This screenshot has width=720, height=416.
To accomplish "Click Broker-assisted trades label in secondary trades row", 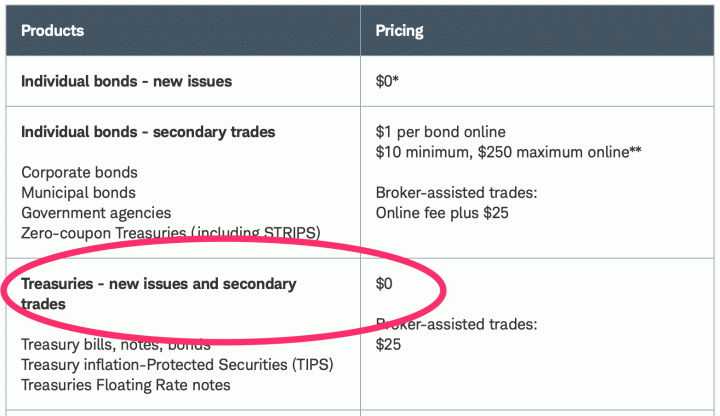I will click(456, 193).
